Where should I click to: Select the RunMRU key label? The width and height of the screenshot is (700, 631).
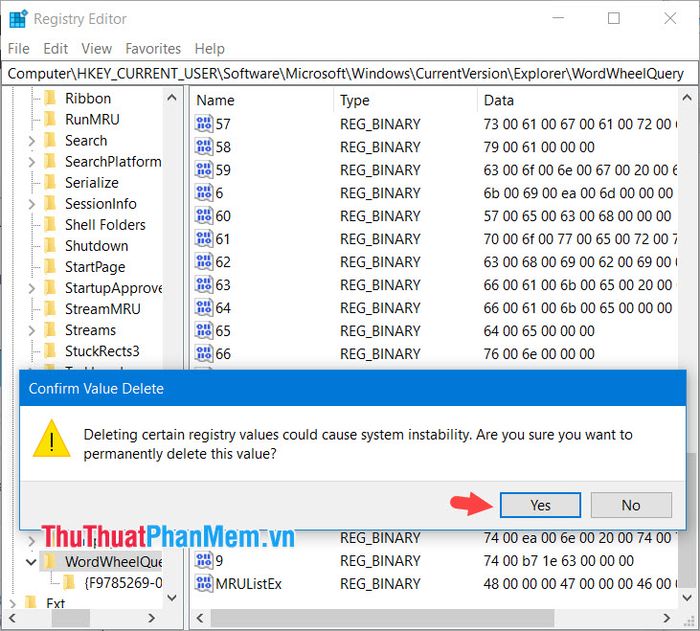coord(92,119)
